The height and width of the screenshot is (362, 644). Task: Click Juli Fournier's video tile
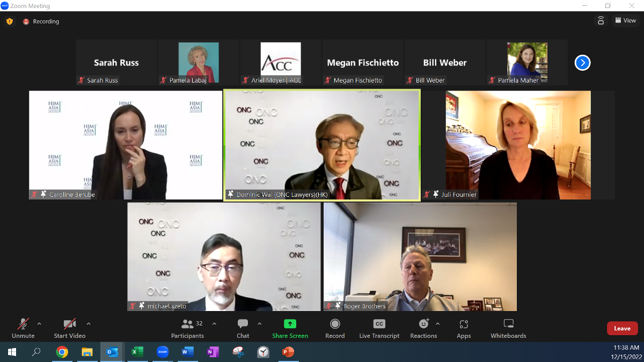[x=518, y=145]
